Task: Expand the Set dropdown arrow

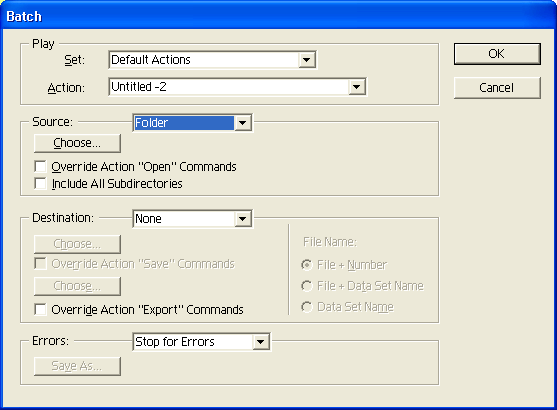Action: pyautogui.click(x=307, y=60)
